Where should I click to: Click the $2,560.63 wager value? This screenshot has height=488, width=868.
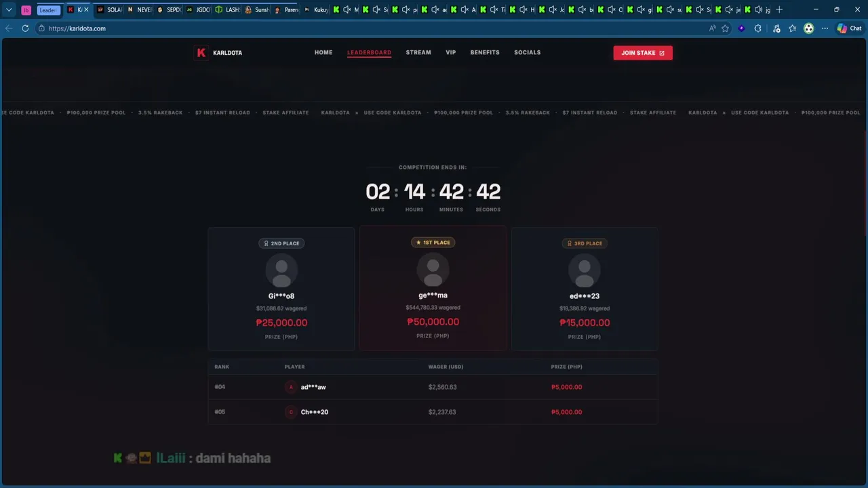coord(442,387)
